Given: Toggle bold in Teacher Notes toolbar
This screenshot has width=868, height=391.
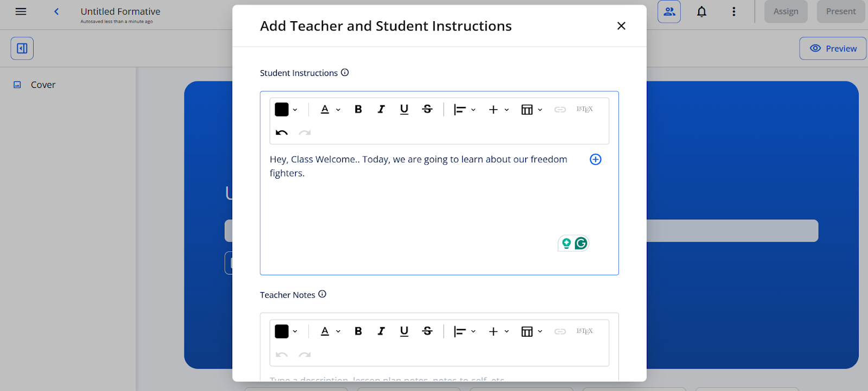Looking at the screenshot, I should (358, 331).
